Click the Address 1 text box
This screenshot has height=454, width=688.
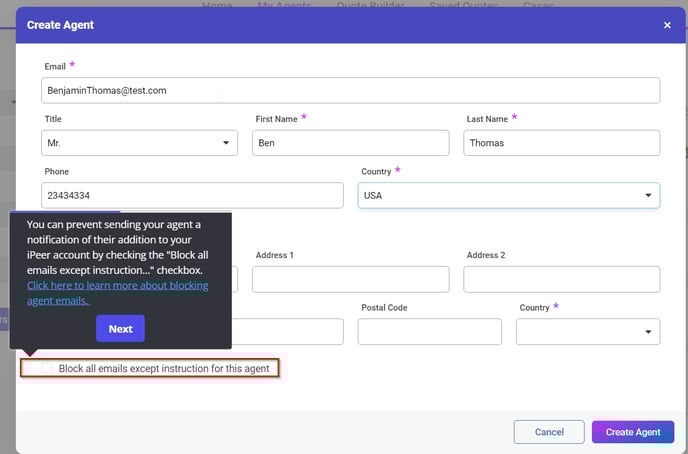[351, 279]
